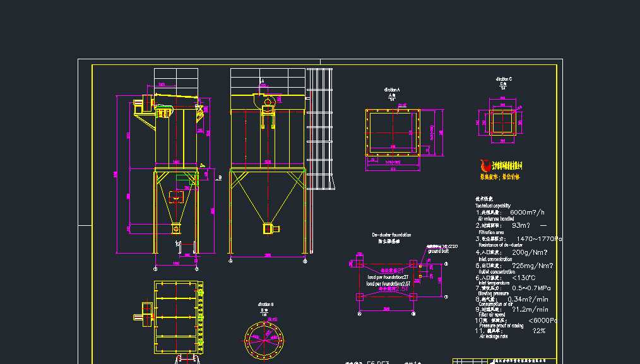This screenshot has height=364, width=640.
Task: Select the '<6000Pa' casing pressure value
Action: pyautogui.click(x=543, y=320)
